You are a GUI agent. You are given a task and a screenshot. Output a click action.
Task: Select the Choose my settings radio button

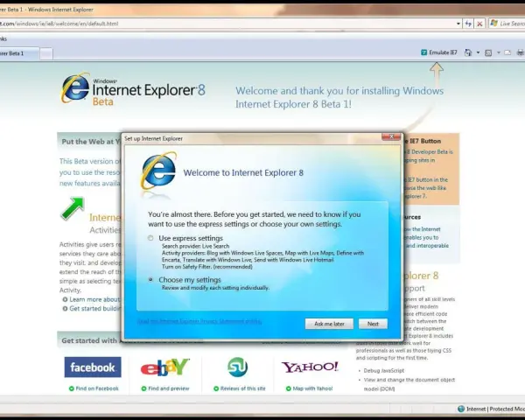(150, 279)
